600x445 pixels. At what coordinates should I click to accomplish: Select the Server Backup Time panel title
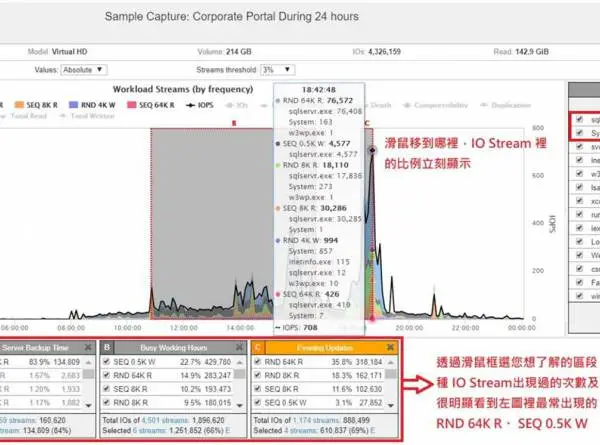[35, 348]
